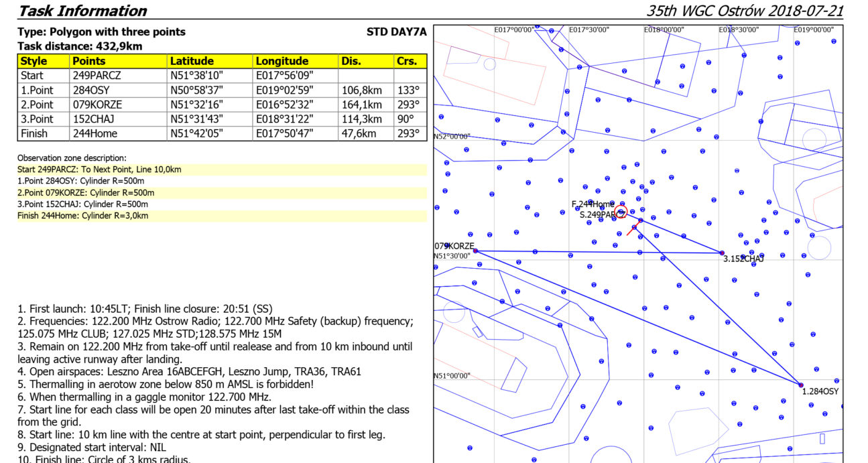Click the STD DAY7A class label
The image size is (868, 463).
pyautogui.click(x=396, y=32)
